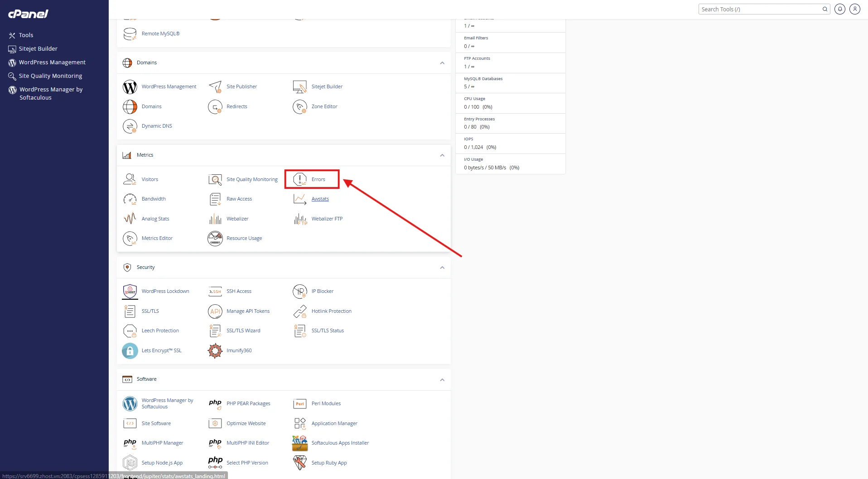Click the Lets Encrypt SSL padlock icon

coord(130,350)
